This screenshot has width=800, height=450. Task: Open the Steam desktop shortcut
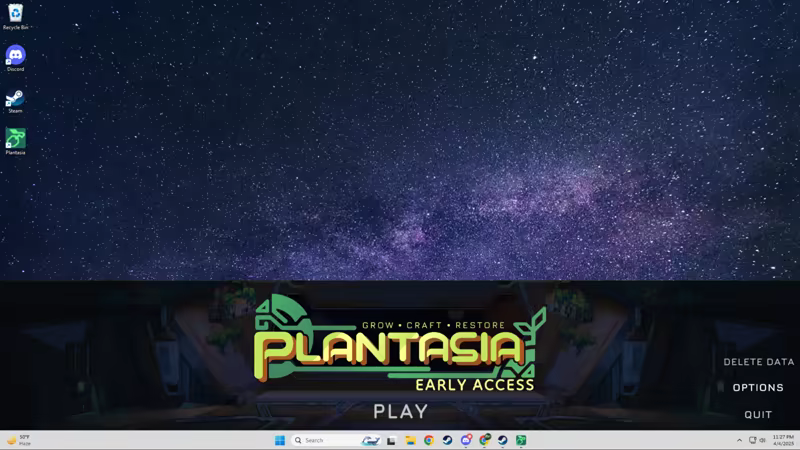pyautogui.click(x=15, y=99)
